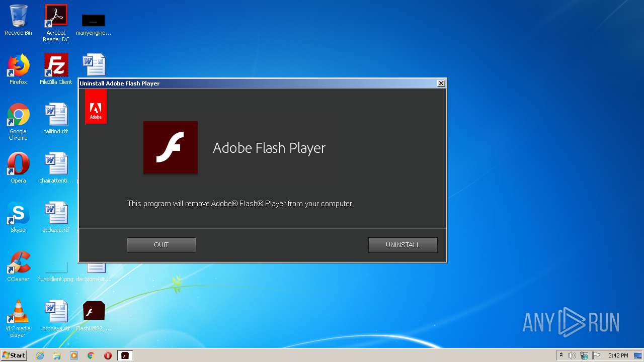Viewport: 644px width, 362px height.
Task: Show hidden system tray icons
Action: (x=561, y=355)
